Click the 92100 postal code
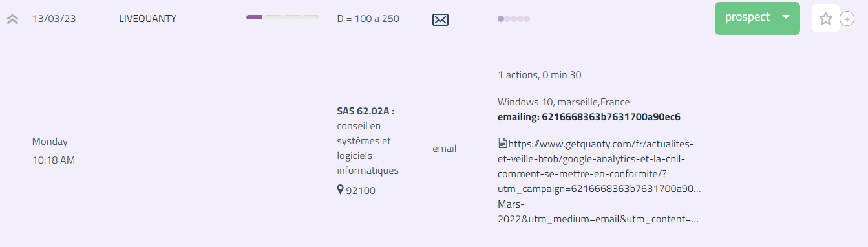The image size is (868, 247). click(x=361, y=191)
